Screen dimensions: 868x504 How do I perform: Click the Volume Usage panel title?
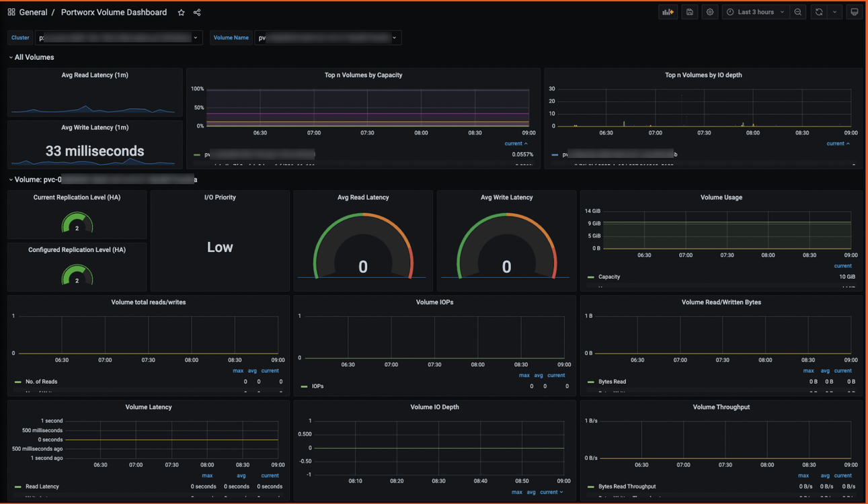721,198
